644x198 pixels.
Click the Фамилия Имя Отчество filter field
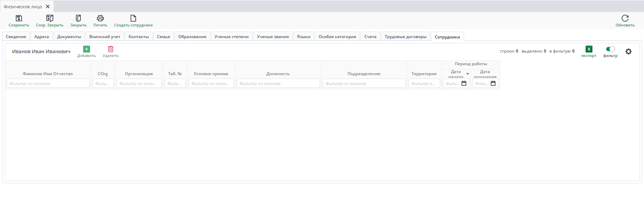[x=48, y=83]
